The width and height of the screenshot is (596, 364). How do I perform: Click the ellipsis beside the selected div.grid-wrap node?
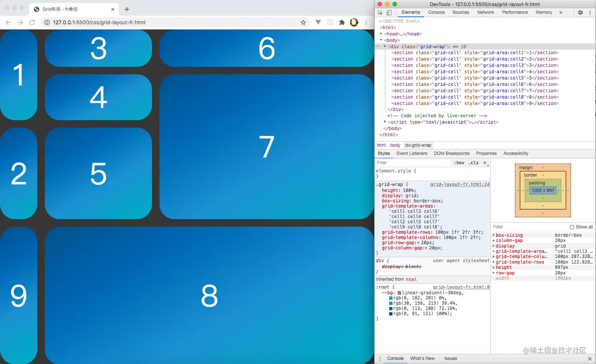378,46
